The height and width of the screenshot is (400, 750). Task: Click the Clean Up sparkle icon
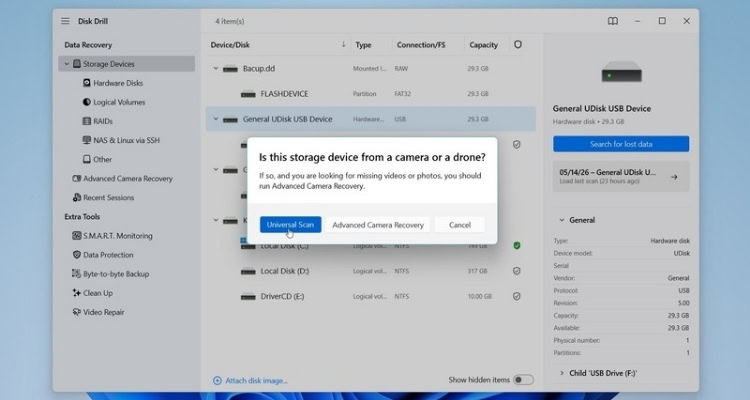click(77, 293)
